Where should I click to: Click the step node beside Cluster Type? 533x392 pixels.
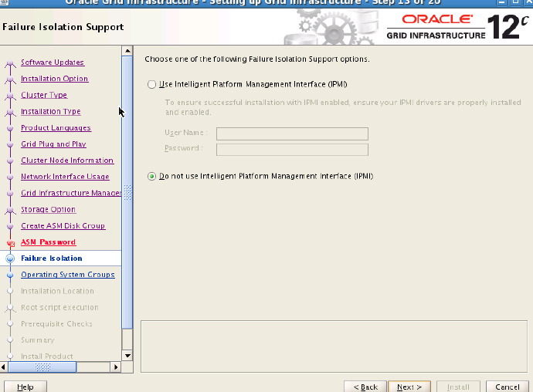click(10, 96)
